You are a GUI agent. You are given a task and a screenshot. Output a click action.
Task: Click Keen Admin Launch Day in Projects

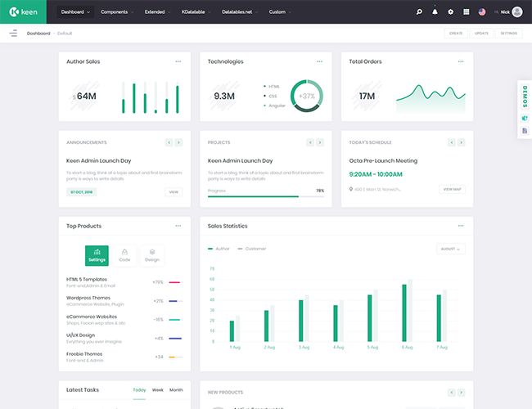pos(240,161)
